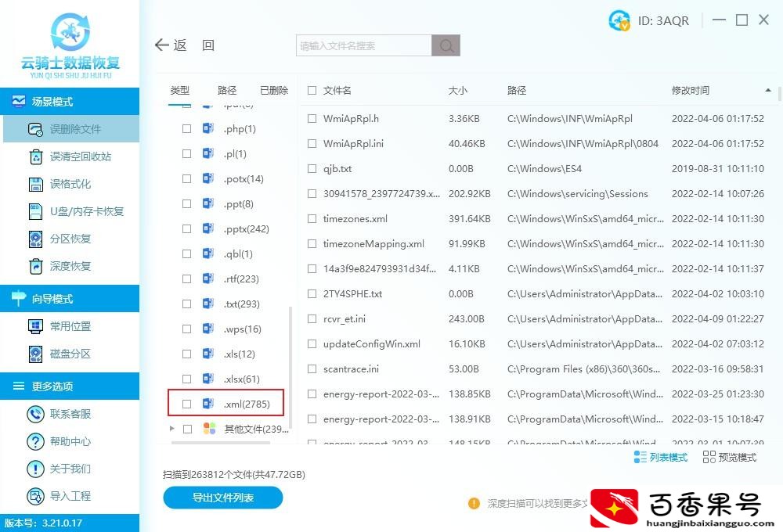Select the 分区恢复 partition recovery icon
Viewport: 783px width, 532px height.
[x=36, y=239]
